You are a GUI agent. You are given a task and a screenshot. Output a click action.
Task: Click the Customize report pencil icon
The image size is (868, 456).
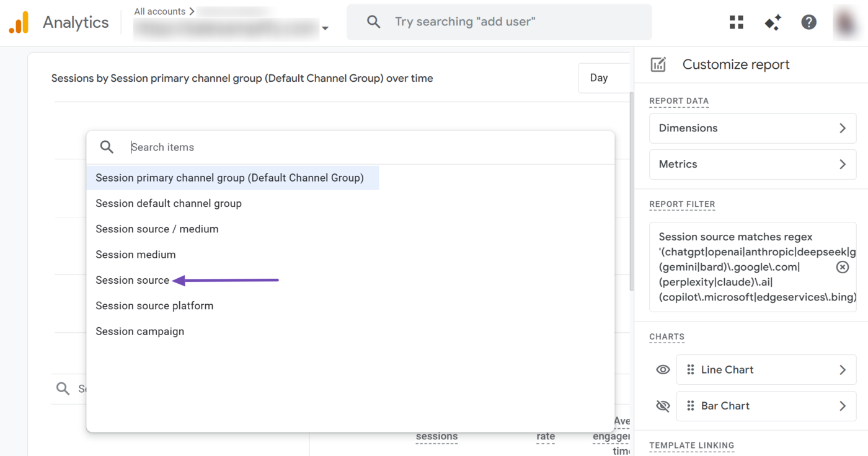pos(658,64)
